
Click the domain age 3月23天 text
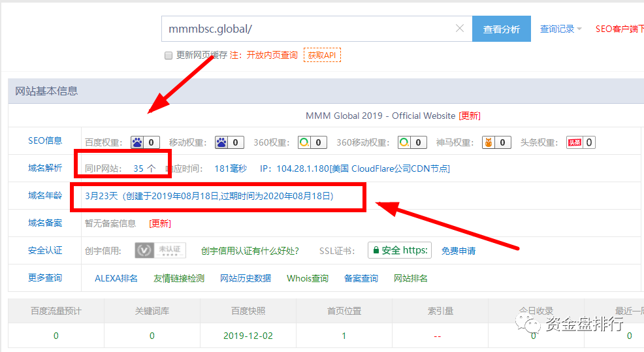pos(209,196)
